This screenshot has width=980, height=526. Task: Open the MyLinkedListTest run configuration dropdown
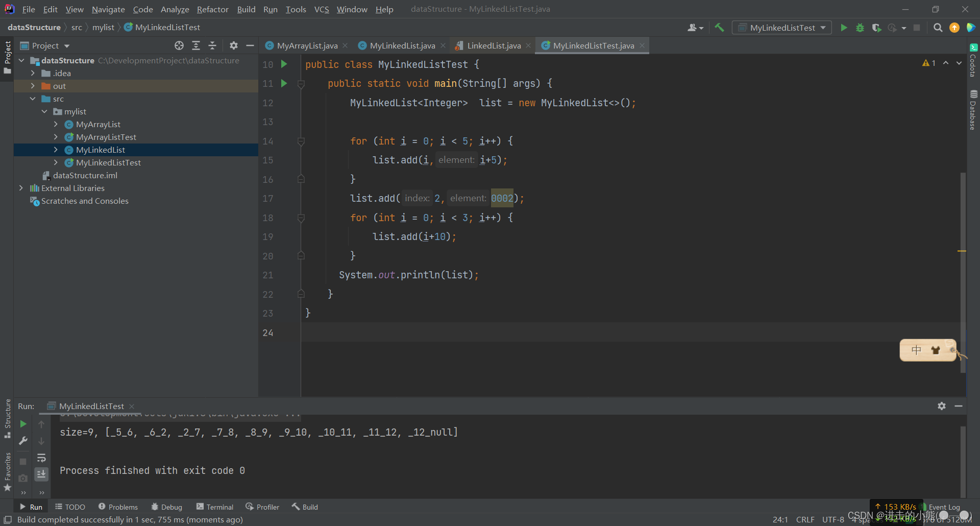pos(782,28)
